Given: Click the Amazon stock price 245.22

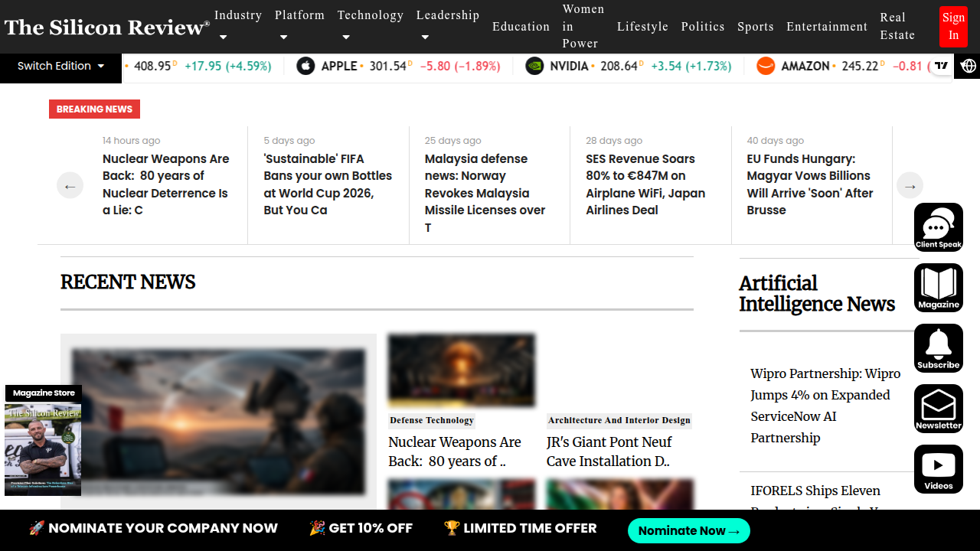Looking at the screenshot, I should [x=860, y=66].
